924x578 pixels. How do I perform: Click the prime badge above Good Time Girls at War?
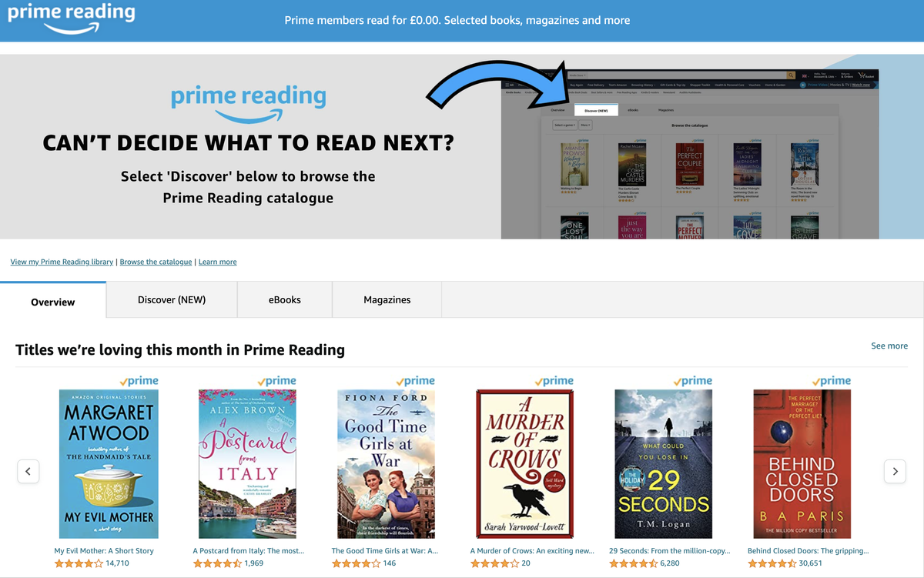[x=416, y=381]
